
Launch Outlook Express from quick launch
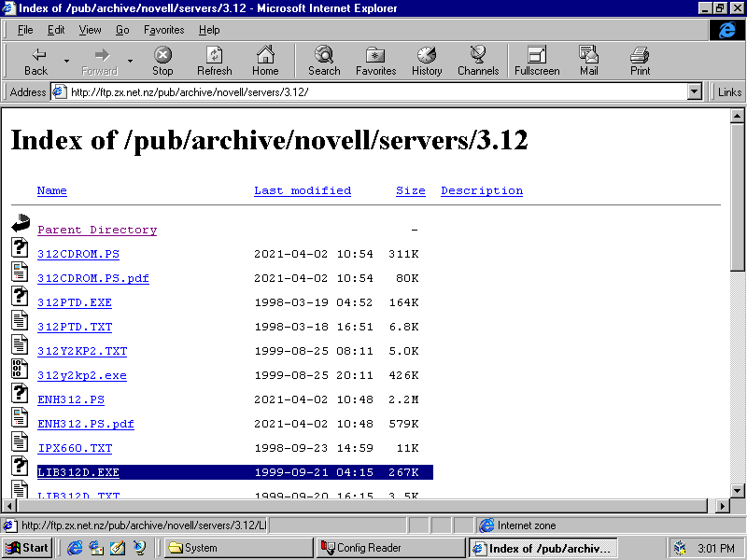pyautogui.click(x=96, y=548)
